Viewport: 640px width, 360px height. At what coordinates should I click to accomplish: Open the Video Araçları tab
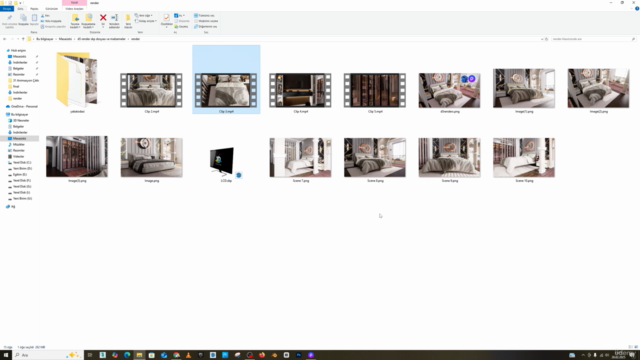74,9
